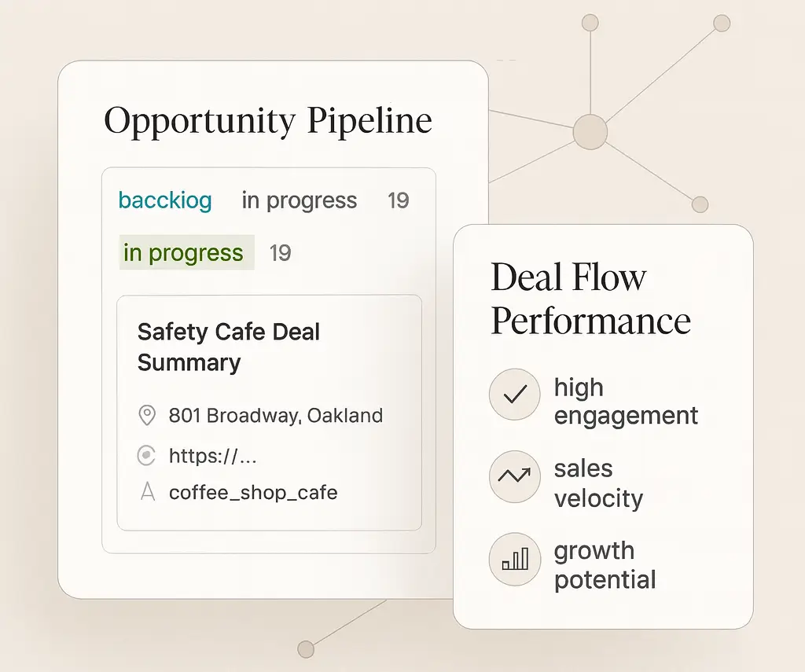Select the checkmark high engagement icon
This screenshot has height=672, width=805.
[x=514, y=395]
